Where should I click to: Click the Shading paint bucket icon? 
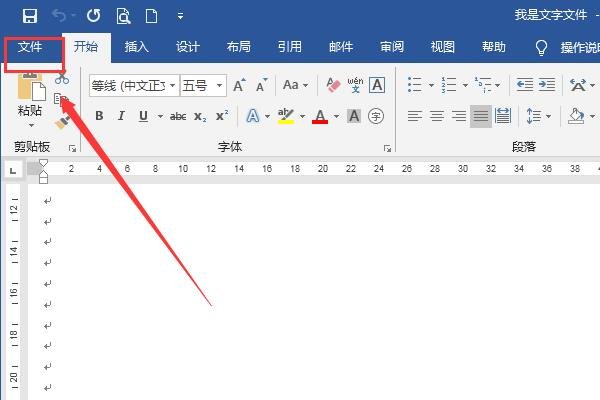coord(576,116)
